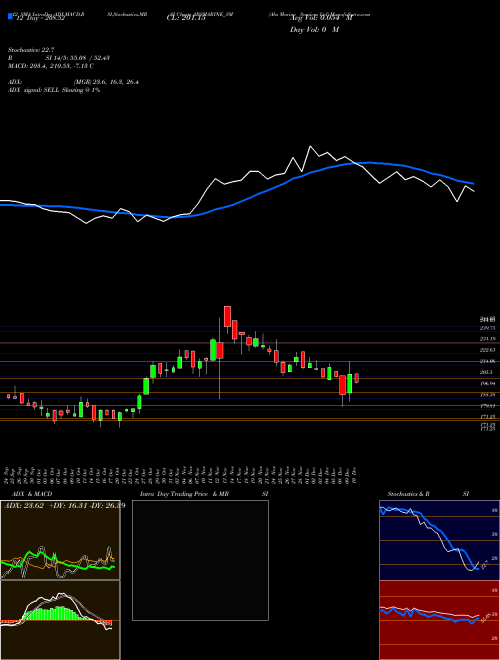Screen dimensions: 500x660
Task: Click the 205.5 price axis label
Action: pos(487,373)
